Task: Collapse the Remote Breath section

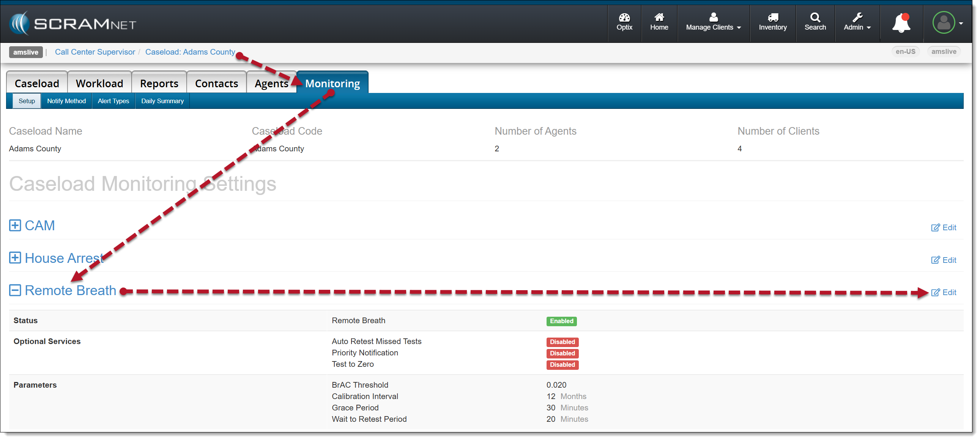Action: (x=15, y=291)
